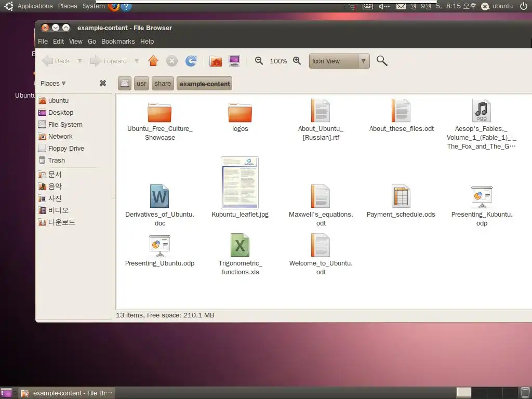
Task: Open the Trash applet in bottom panel
Action: tap(525, 393)
